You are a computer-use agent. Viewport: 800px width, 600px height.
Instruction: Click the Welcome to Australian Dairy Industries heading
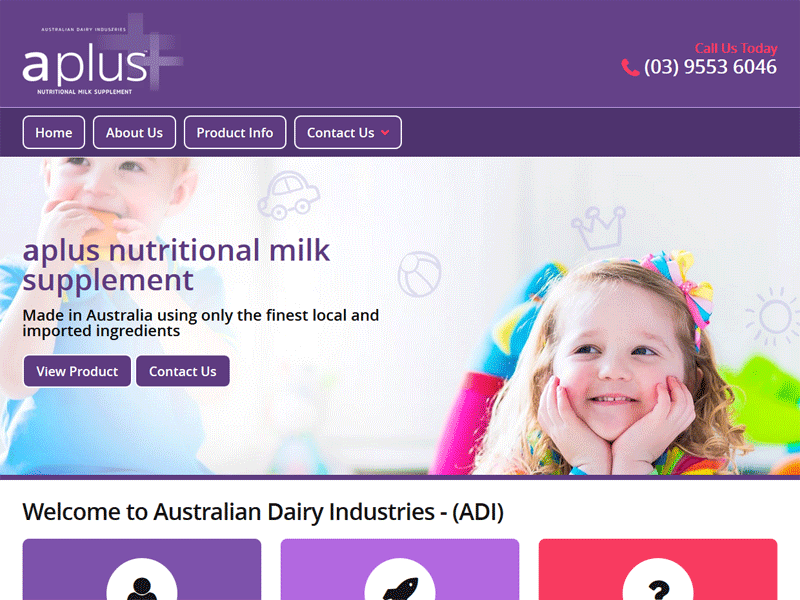coord(263,512)
